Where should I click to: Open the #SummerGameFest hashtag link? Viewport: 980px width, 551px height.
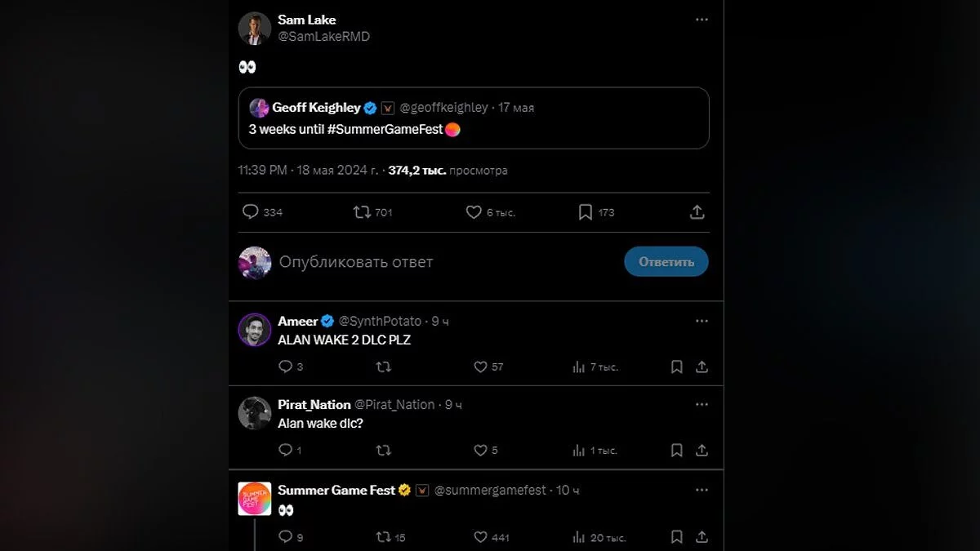pos(385,130)
